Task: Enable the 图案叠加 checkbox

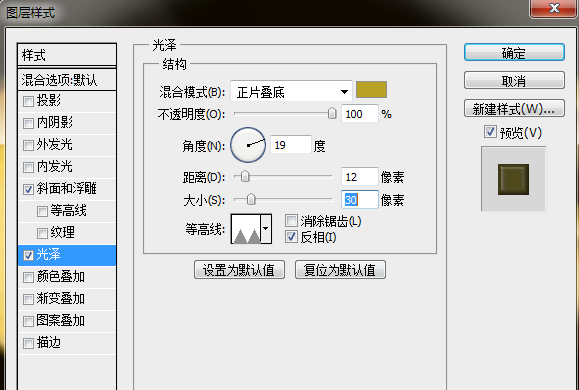Action: pos(28,322)
